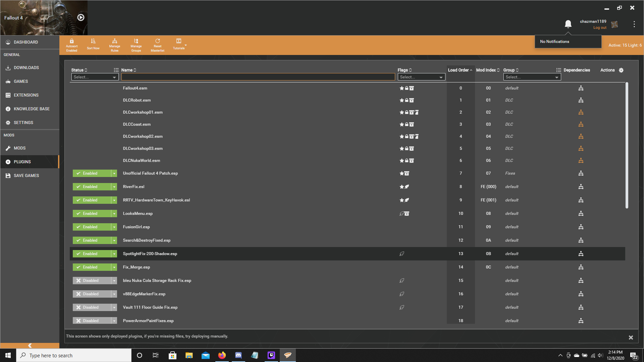
Task: Open table column settings gear
Action: click(x=621, y=70)
